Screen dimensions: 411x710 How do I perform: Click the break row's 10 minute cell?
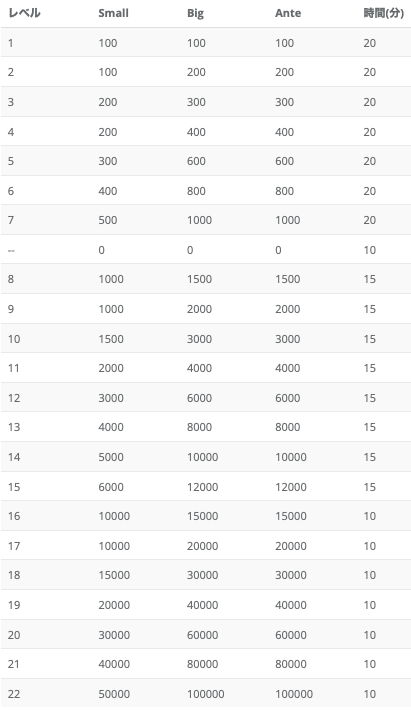coord(369,250)
